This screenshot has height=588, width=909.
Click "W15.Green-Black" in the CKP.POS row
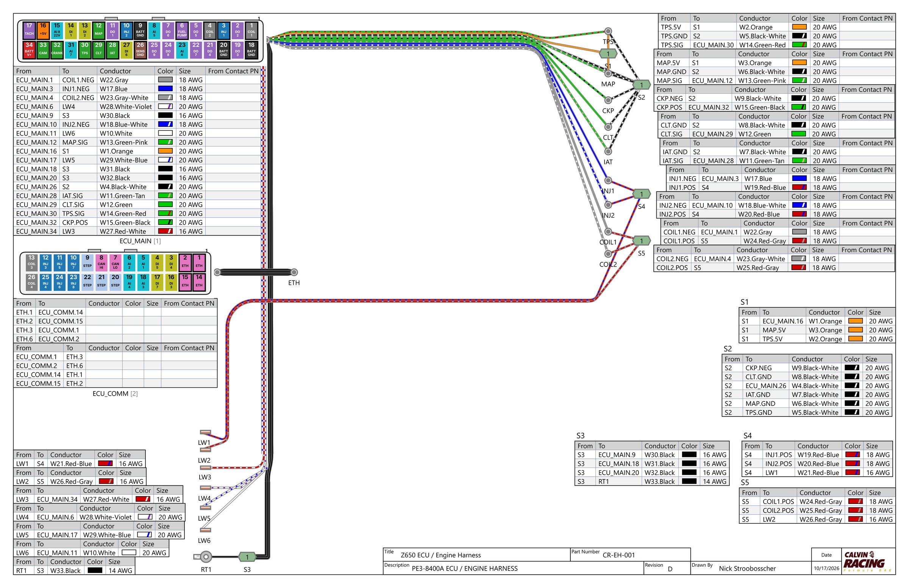[759, 107]
